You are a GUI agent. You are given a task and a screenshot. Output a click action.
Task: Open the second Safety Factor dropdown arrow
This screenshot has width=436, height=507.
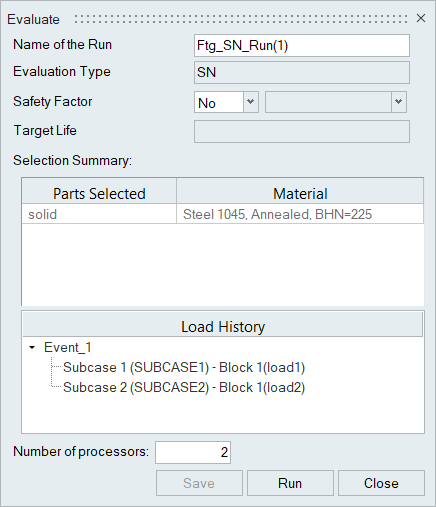[x=399, y=102]
